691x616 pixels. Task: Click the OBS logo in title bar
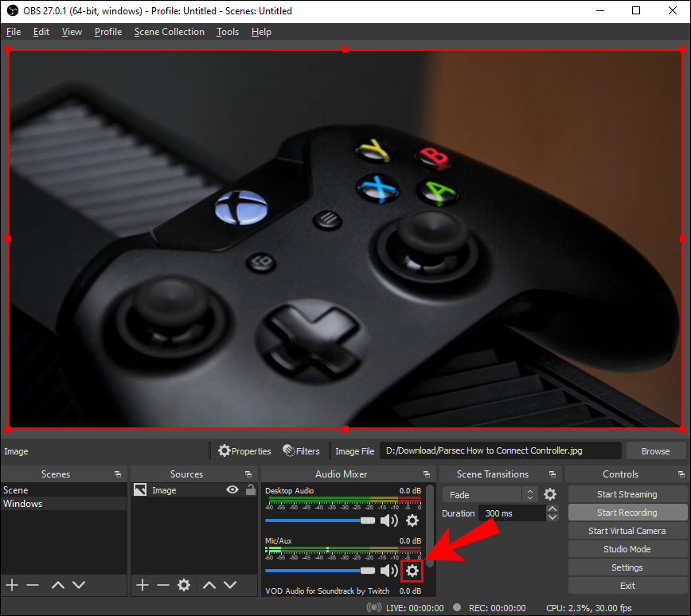click(13, 10)
